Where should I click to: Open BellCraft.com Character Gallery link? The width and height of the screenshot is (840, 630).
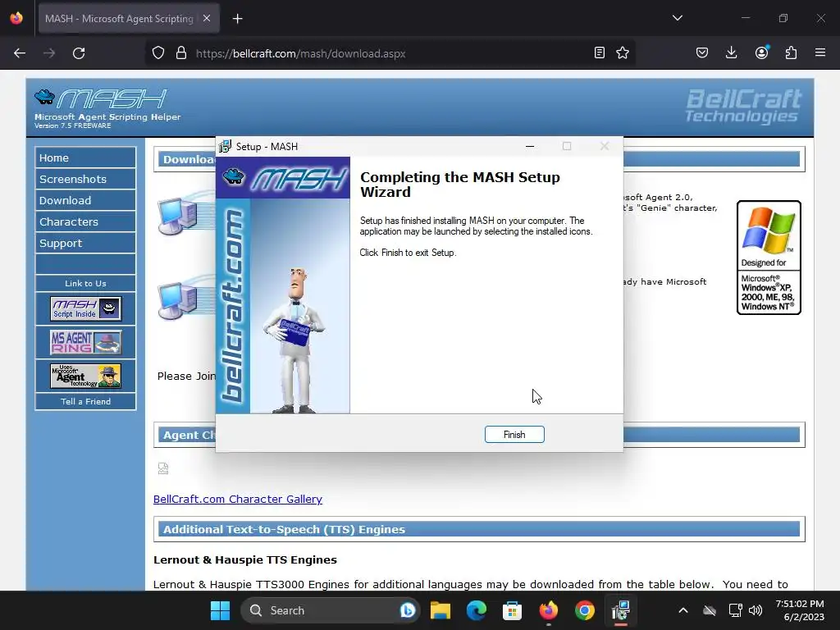pos(237,499)
